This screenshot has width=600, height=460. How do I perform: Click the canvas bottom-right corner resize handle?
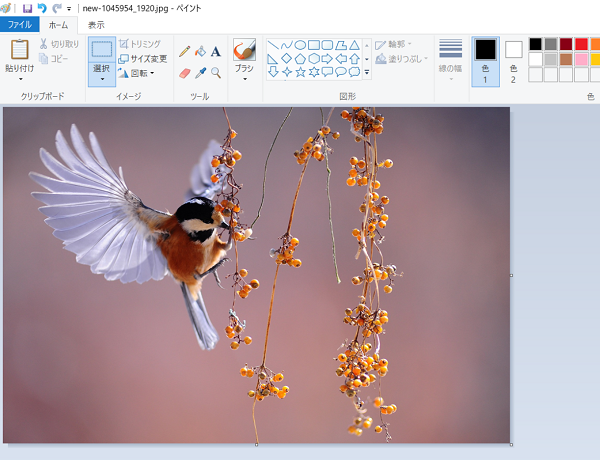pos(512,445)
